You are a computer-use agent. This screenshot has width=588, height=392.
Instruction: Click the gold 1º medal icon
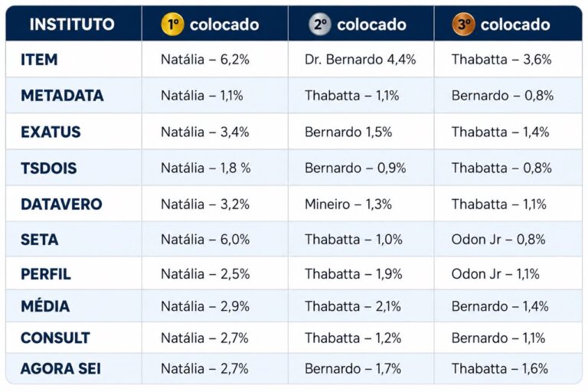pyautogui.click(x=172, y=24)
